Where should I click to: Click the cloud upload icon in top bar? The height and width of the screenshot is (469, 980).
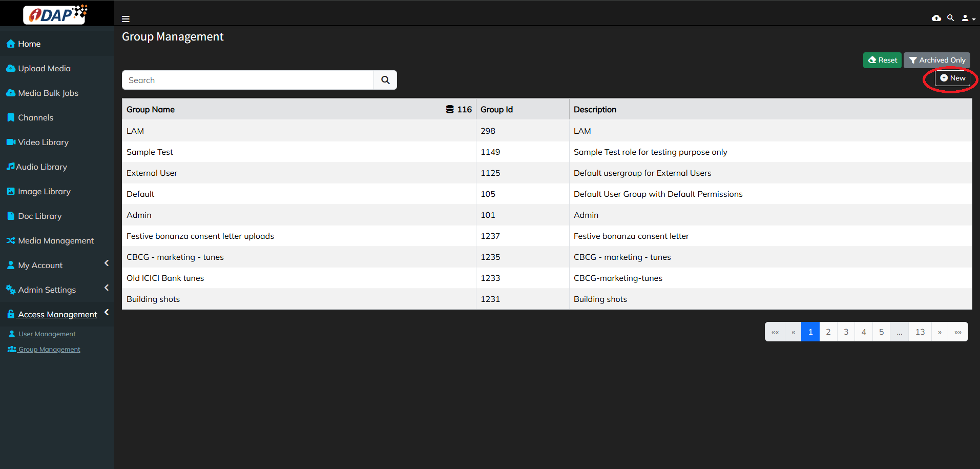click(936, 18)
